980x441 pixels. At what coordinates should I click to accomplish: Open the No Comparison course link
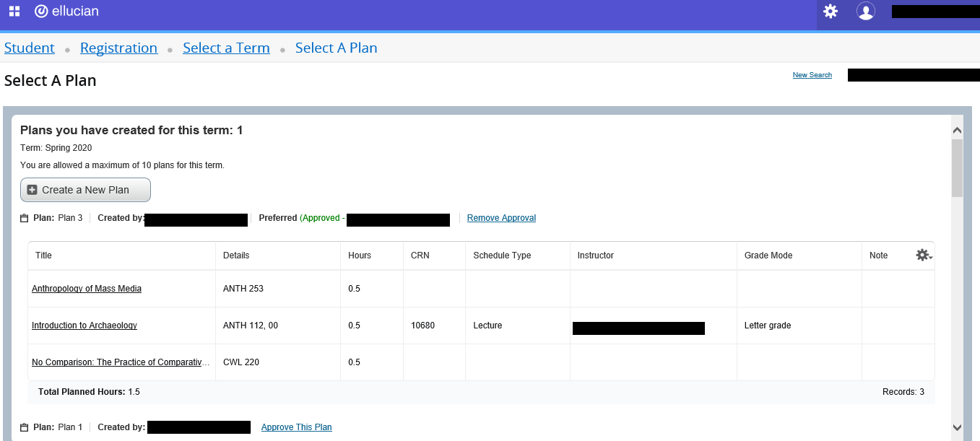click(x=121, y=362)
